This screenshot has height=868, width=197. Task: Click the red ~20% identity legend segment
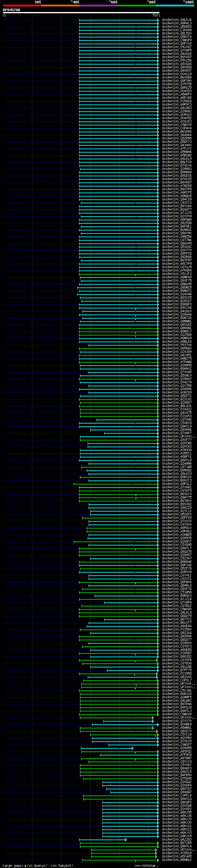coord(22,6)
